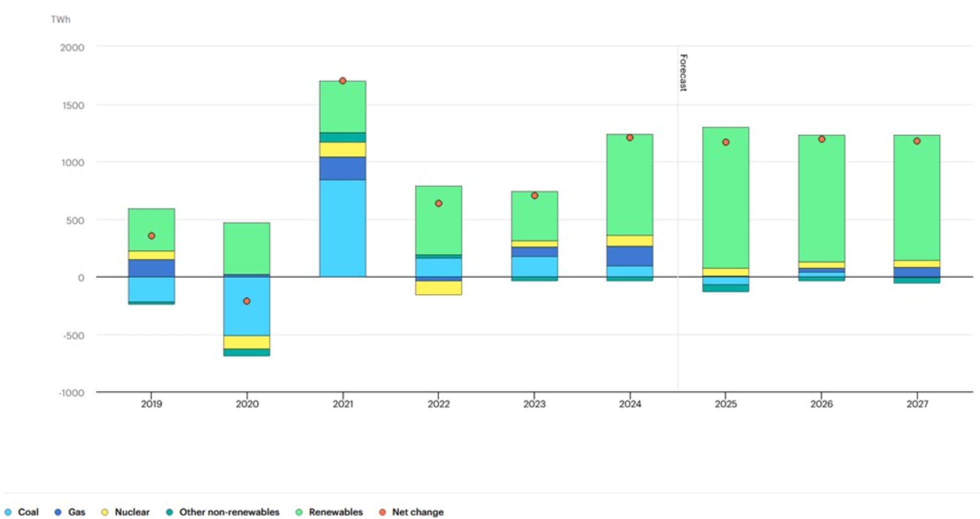
Task: Click the Forecast divider label
Action: tap(683, 72)
